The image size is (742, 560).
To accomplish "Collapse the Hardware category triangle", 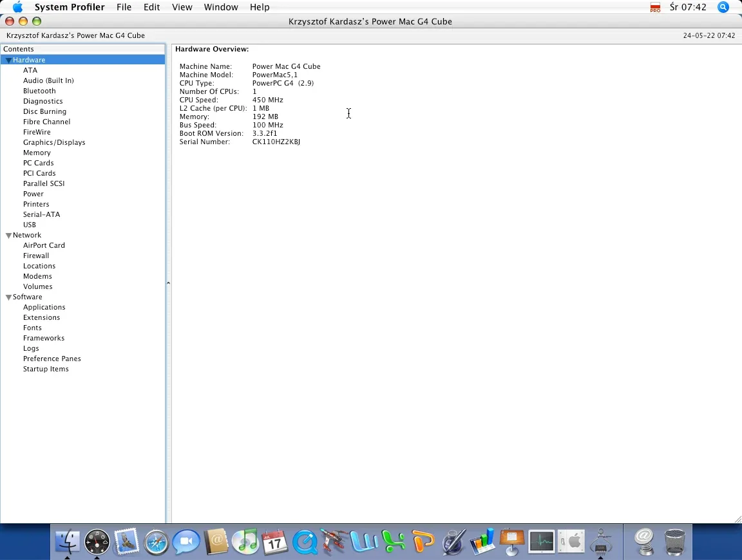I will click(x=8, y=61).
